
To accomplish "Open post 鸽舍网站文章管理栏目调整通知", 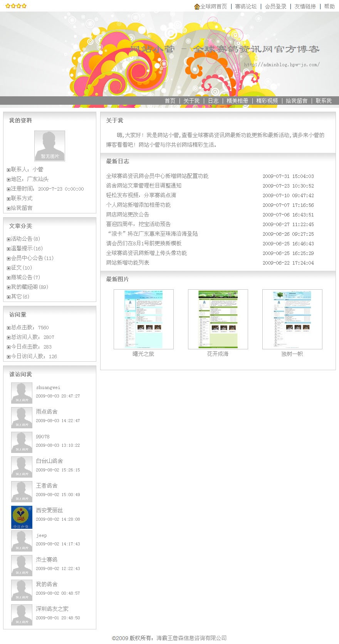I will tap(144, 186).
